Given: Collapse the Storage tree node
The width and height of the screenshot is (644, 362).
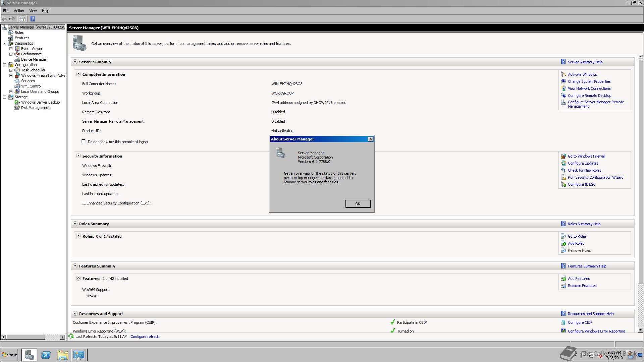Looking at the screenshot, I should coord(5,97).
